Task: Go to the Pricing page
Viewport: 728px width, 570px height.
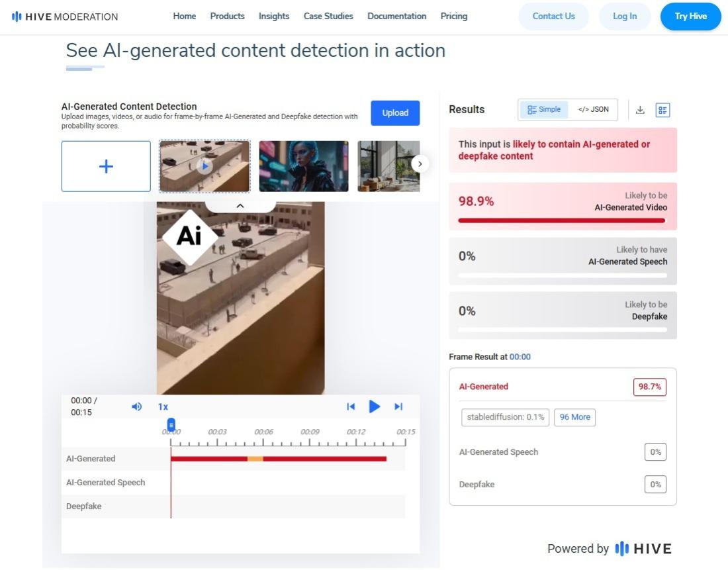Action: click(x=453, y=17)
